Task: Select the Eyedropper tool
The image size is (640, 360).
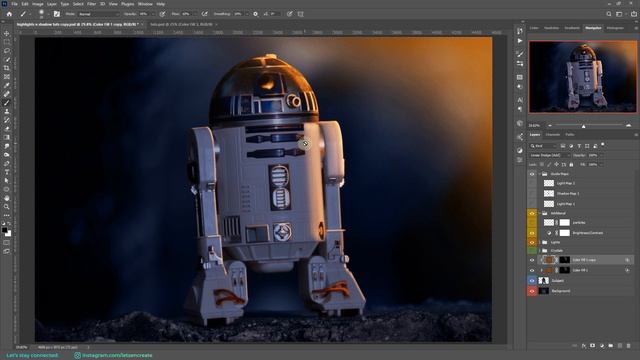Action: point(7,85)
